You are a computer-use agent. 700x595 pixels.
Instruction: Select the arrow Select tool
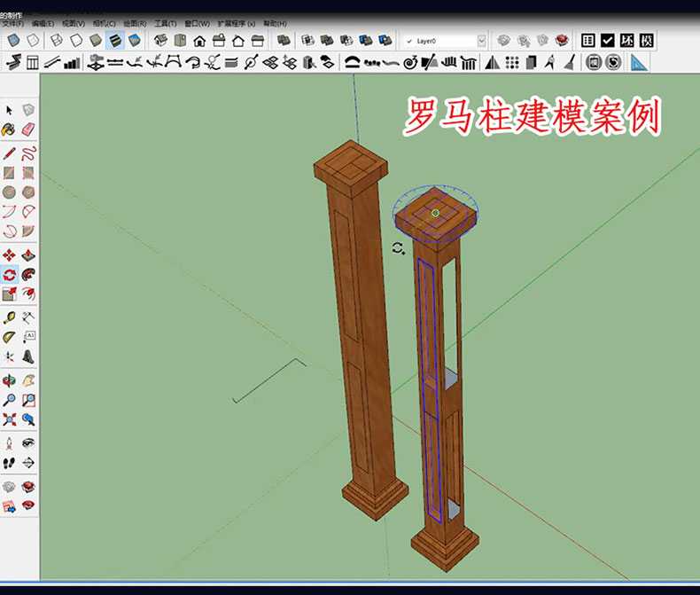10,110
